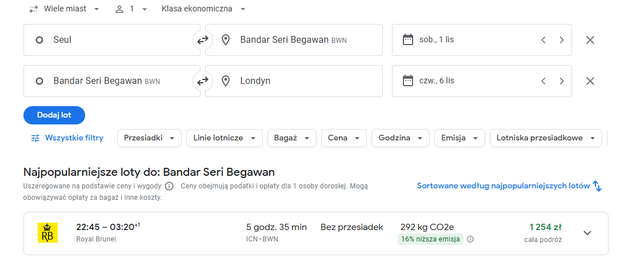Click the Bez przesiadek label
Screen dimensions: 644x270
[x=351, y=227]
